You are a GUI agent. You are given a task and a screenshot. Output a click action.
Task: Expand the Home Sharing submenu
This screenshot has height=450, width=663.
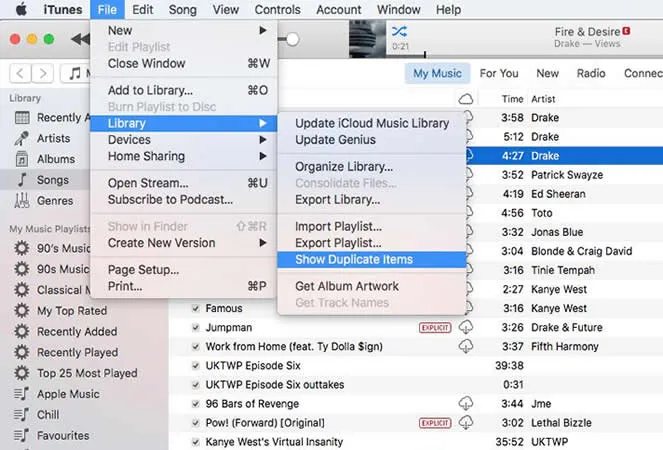coord(184,156)
